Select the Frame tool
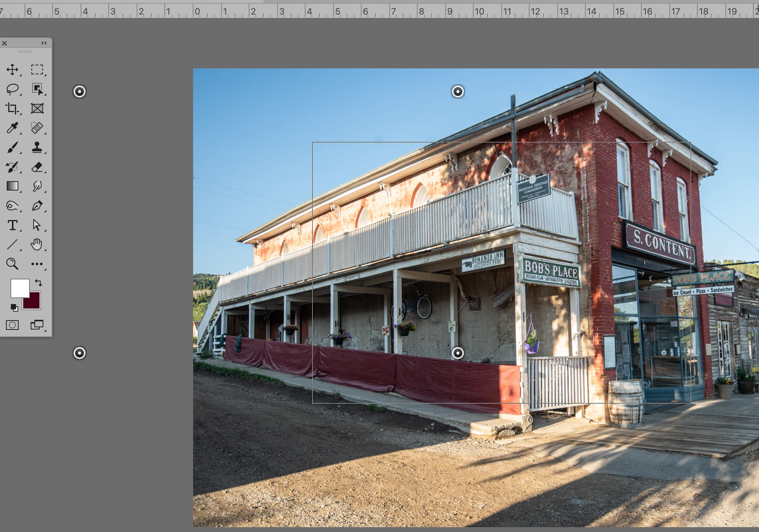 click(x=37, y=109)
